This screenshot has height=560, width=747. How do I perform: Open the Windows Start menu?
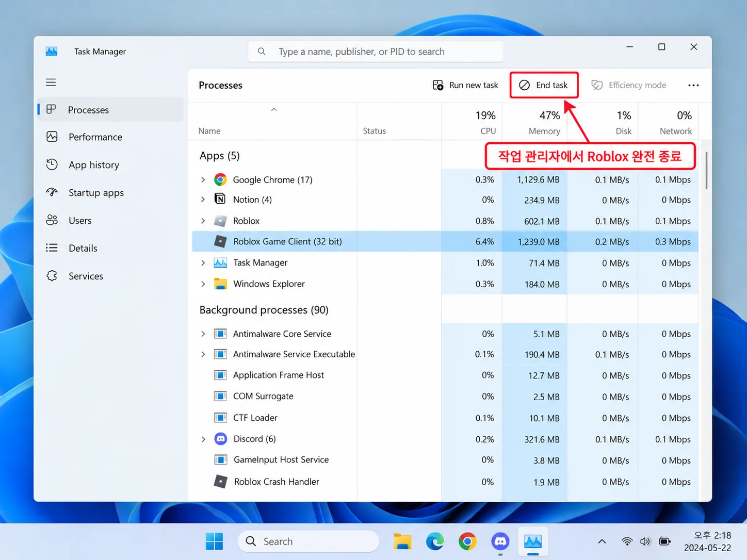coord(214,541)
